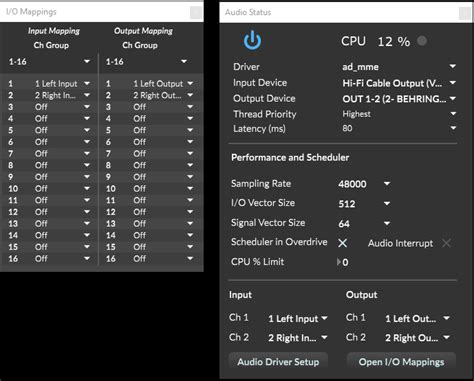Change input channel 3 mapping from Off
Image resolution: width=474 pixels, height=381 pixels.
62,107
